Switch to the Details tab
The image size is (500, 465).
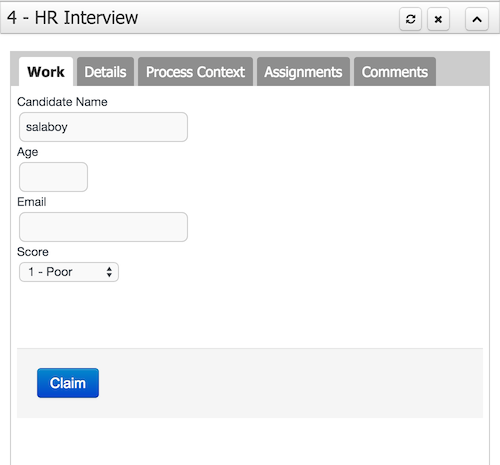(105, 72)
